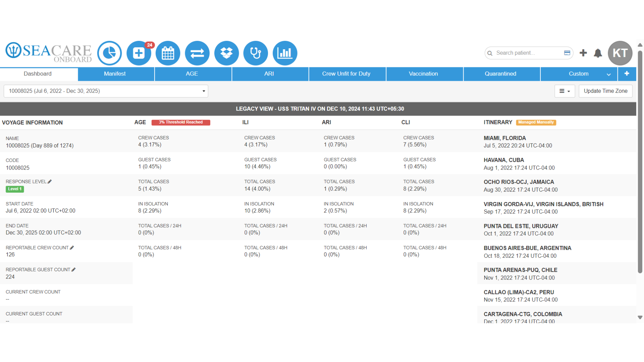The height and width of the screenshot is (362, 644).
Task: Click the search magnifier icon
Action: (x=490, y=53)
